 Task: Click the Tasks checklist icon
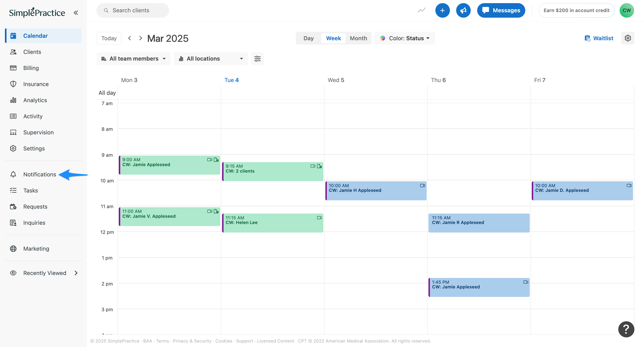(13, 190)
